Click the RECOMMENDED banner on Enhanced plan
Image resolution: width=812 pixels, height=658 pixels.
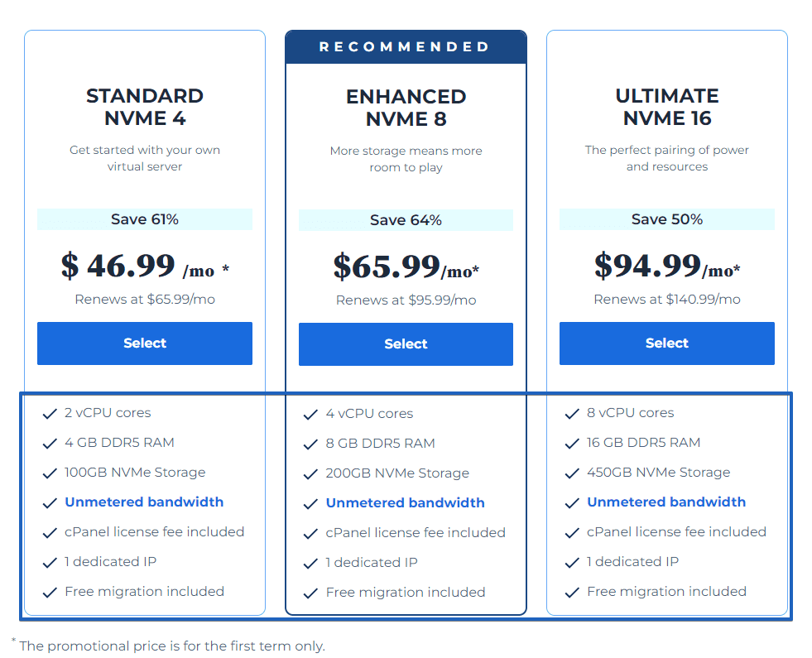(406, 47)
